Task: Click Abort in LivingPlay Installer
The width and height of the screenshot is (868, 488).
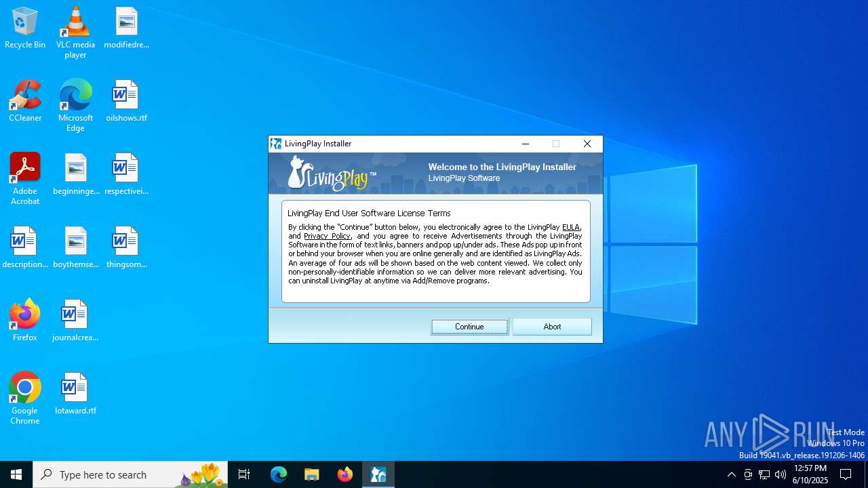Action: point(552,327)
